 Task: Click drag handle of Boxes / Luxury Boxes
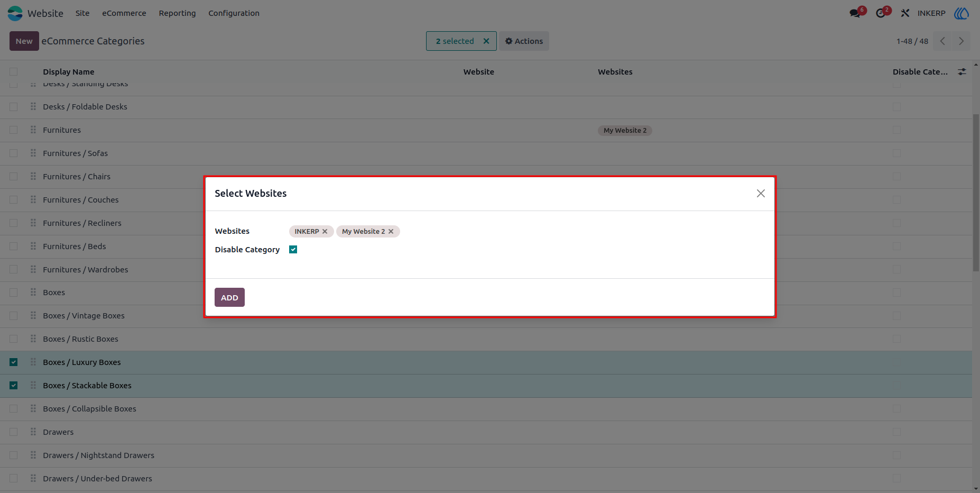coord(33,362)
